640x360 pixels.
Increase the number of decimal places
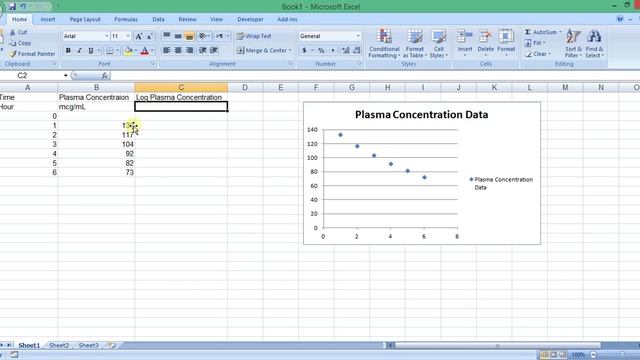[346, 51]
